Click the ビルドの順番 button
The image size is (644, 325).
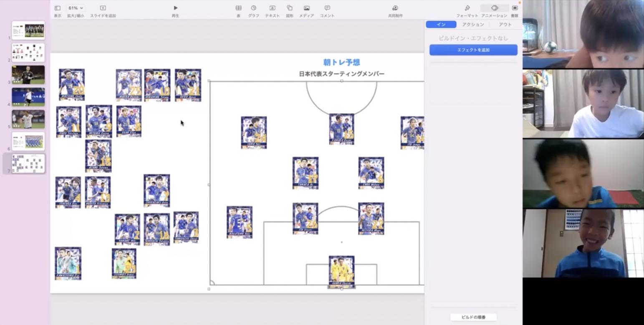pos(473,317)
